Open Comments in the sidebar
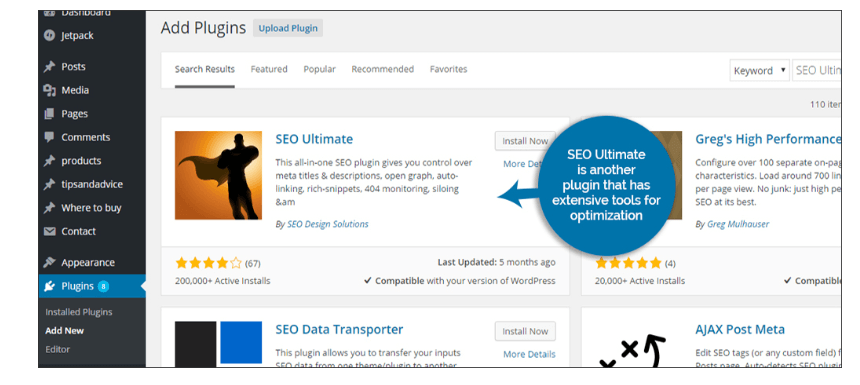 tap(86, 137)
